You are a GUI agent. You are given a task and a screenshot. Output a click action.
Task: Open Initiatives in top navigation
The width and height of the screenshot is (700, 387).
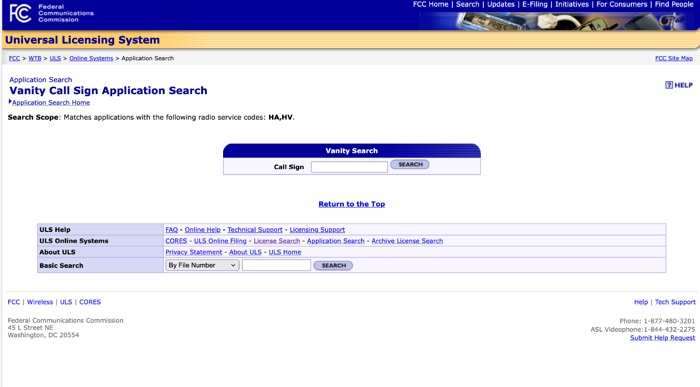click(x=572, y=4)
